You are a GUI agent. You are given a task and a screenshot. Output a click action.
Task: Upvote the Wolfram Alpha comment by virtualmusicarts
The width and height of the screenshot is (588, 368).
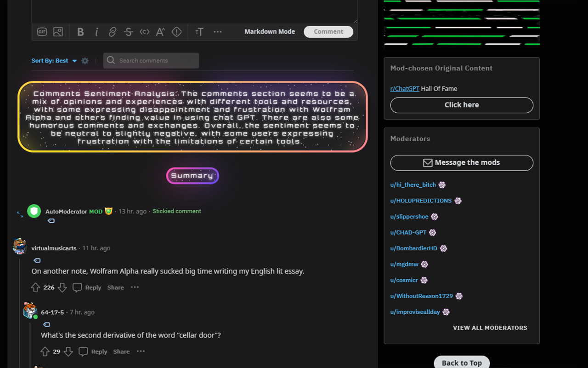pos(35,287)
